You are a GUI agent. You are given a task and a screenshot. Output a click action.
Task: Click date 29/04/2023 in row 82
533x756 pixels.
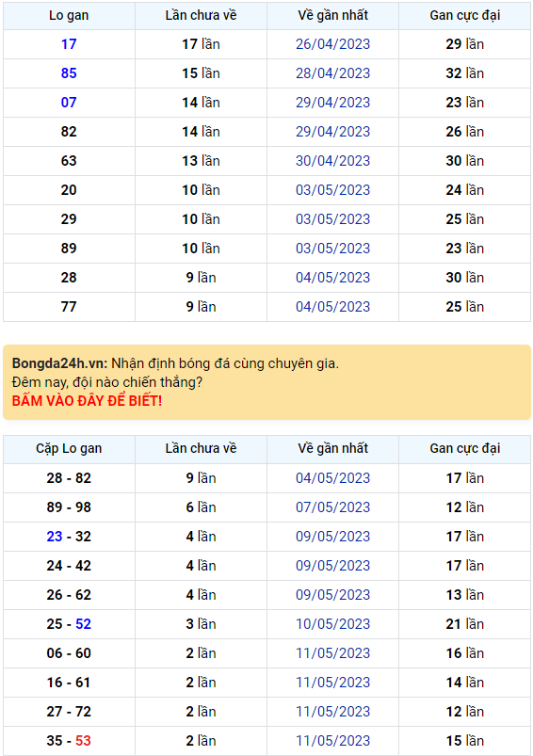pyautogui.click(x=332, y=132)
